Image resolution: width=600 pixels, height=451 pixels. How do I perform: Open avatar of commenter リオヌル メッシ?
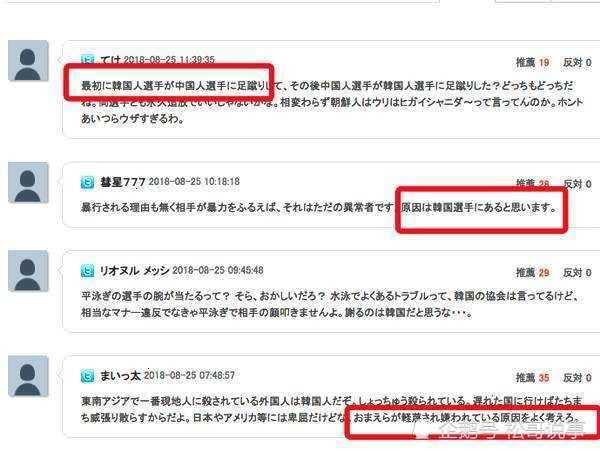28,271
